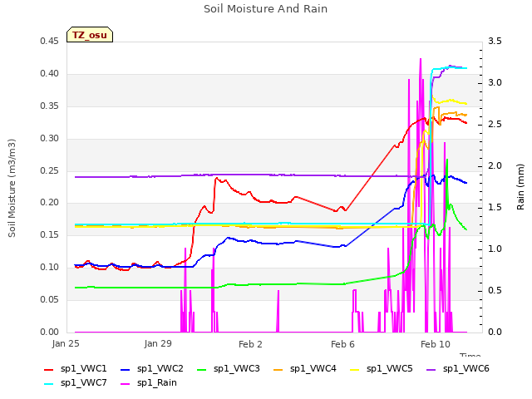Click the 0.5 rain axis tick label
This screenshot has width=532, height=399.
tap(495, 290)
